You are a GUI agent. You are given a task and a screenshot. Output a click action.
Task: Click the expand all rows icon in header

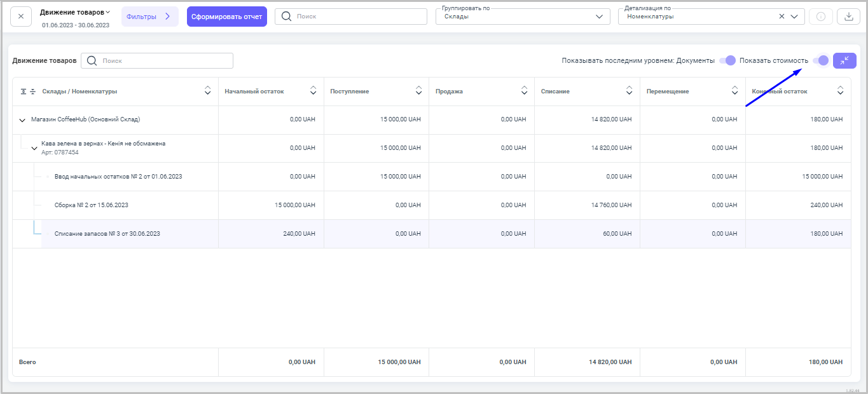pyautogui.click(x=24, y=92)
